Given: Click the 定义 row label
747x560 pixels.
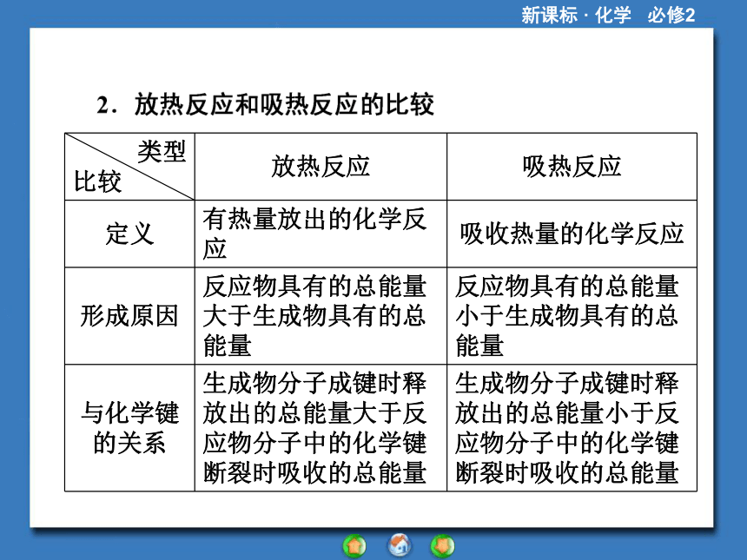Looking at the screenshot, I should [129, 234].
